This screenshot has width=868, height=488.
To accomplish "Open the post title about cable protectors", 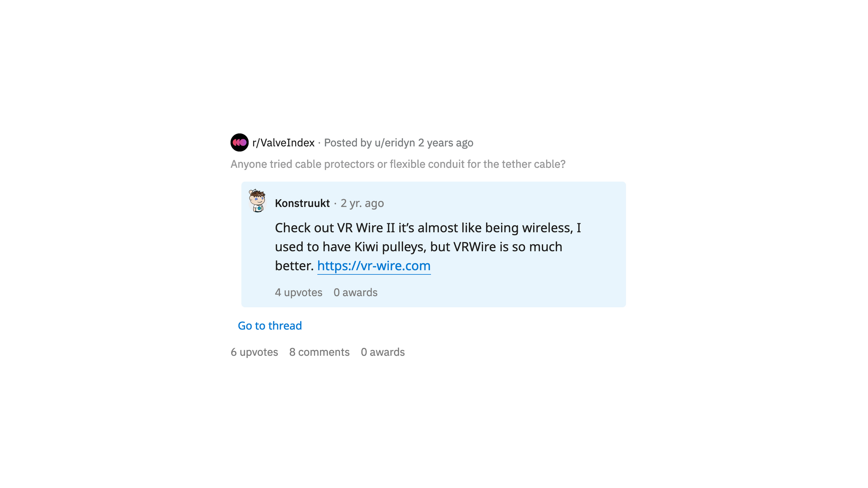I will (398, 164).
